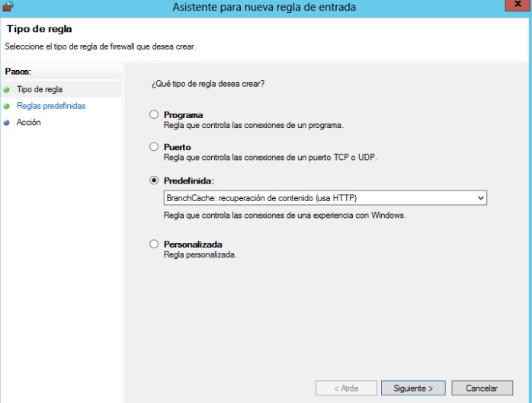Expand the predefined rule dropdown arrow
Image resolution: width=532 pixels, height=403 pixels.
480,198
